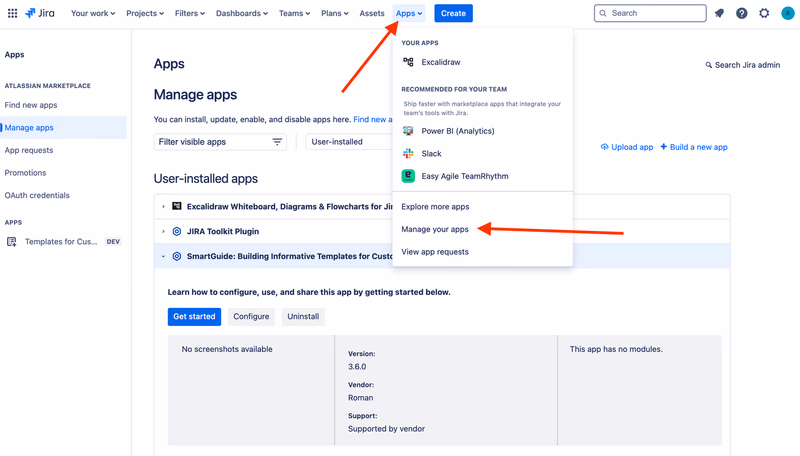Click the Power BI (Analytics) icon
The image size is (800, 456).
408,131
